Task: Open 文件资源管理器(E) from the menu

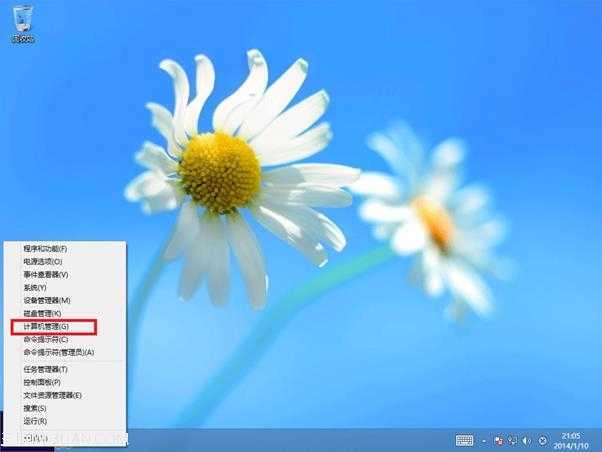Action: tap(52, 395)
